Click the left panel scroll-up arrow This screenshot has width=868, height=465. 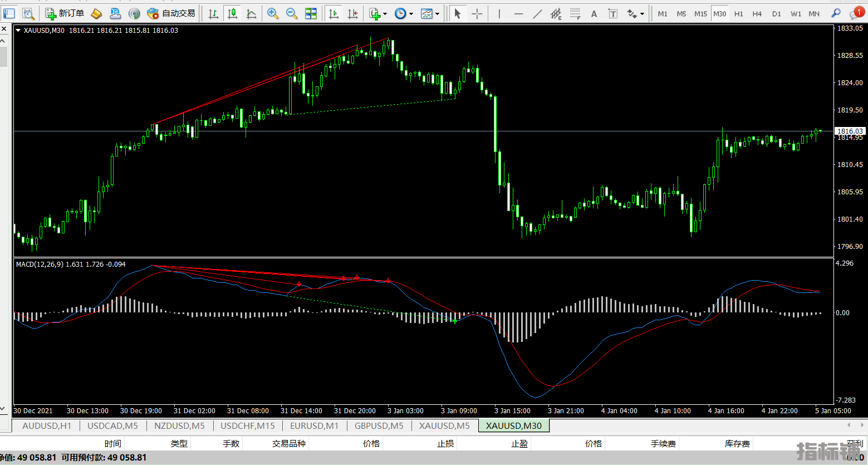3,41
